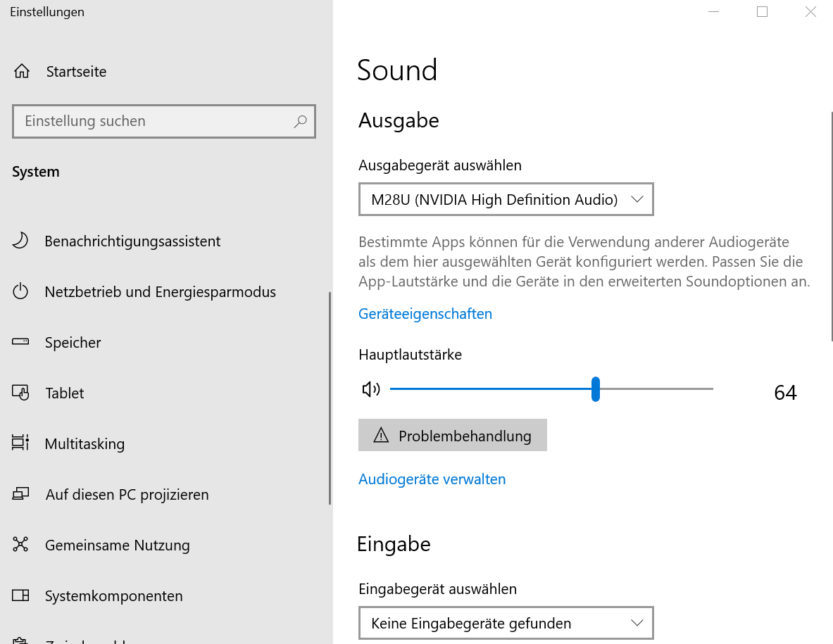Image resolution: width=833 pixels, height=644 pixels.
Task: Click the Gemeinsame Nutzung share icon
Action: point(20,545)
